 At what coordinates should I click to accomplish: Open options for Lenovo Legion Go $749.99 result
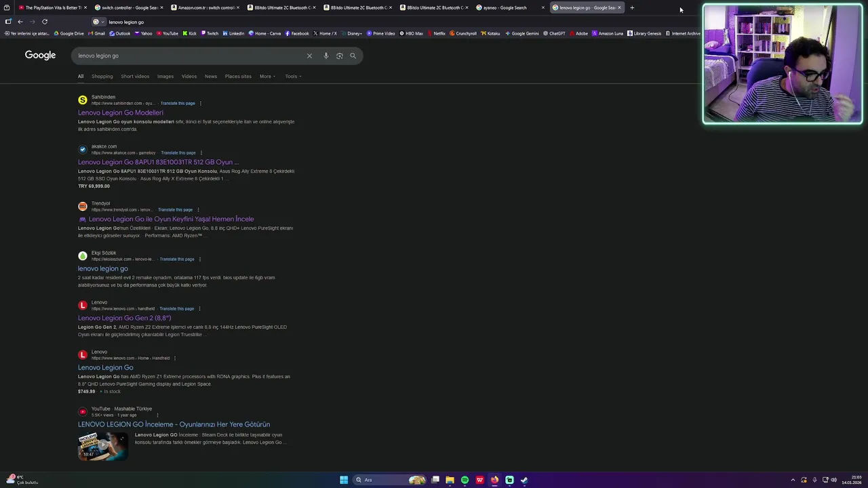(x=175, y=359)
